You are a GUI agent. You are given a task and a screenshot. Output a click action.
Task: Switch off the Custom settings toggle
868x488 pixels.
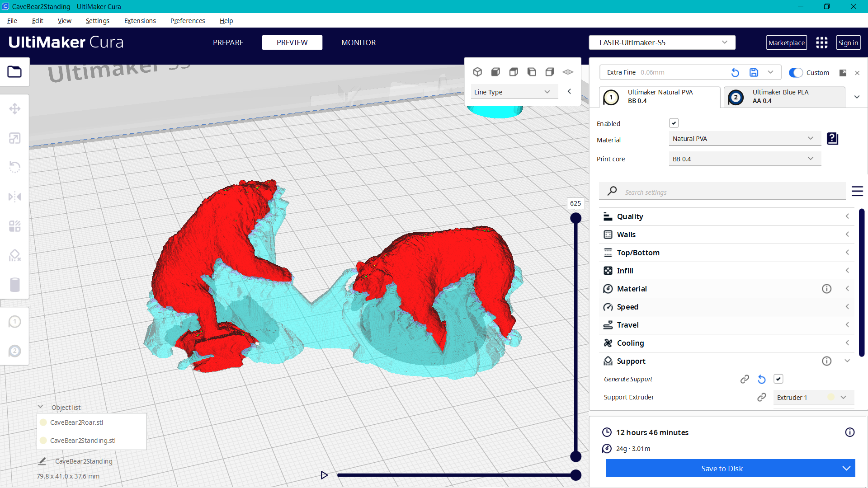[795, 72]
